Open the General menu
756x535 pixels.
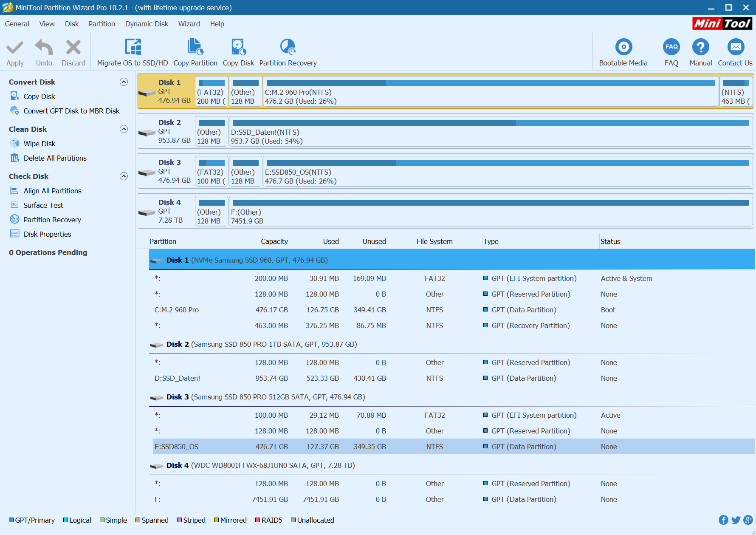point(17,24)
